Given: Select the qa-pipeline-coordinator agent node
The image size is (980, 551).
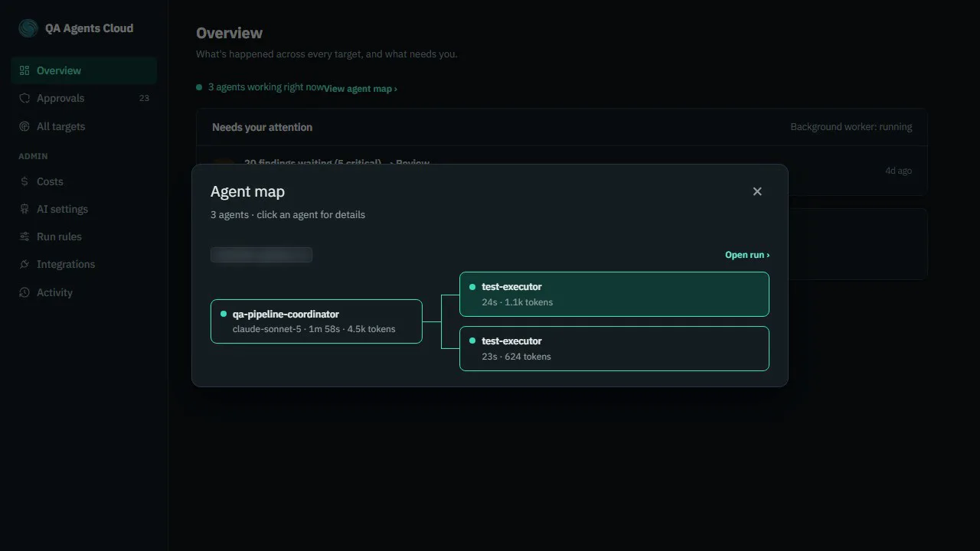Looking at the screenshot, I should coord(316,321).
